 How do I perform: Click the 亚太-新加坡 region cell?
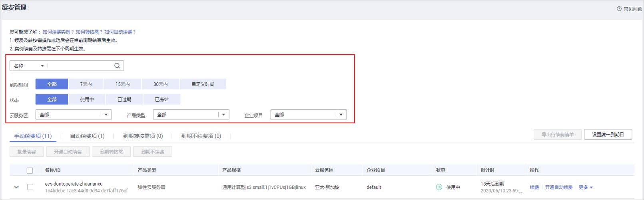pyautogui.click(x=327, y=187)
